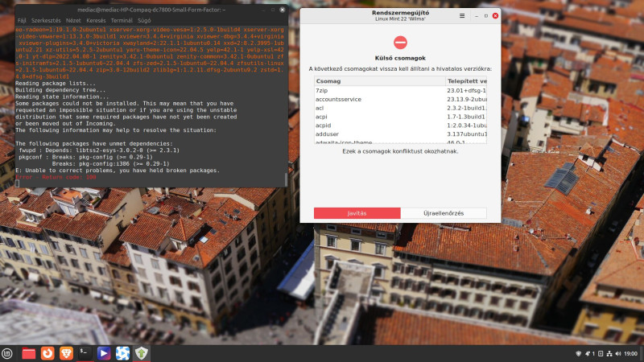The height and width of the screenshot is (362, 644).
Task: Launch the red file manager from the panel
Action: [28, 353]
